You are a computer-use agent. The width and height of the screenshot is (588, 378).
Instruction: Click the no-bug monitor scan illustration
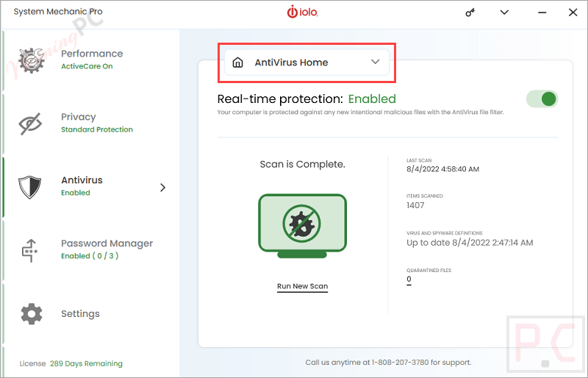point(302,226)
